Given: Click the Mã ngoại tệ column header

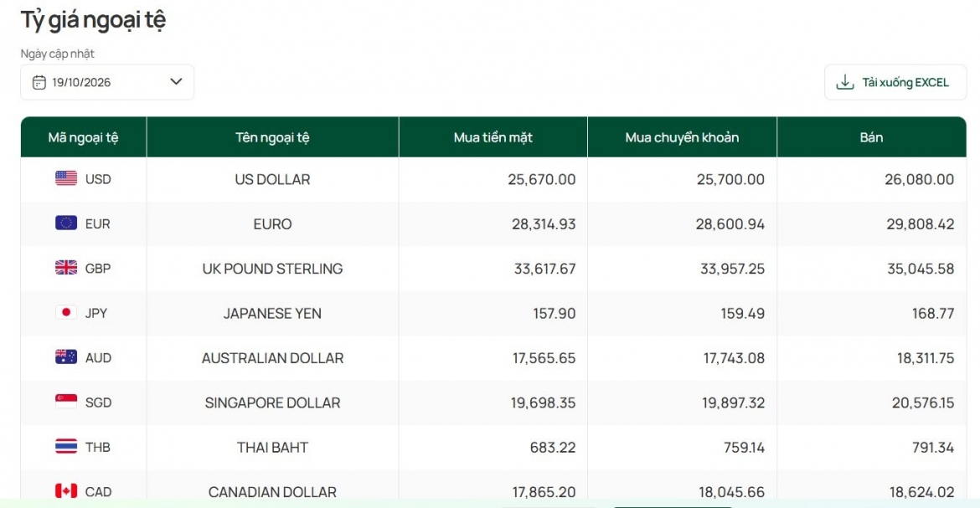Looking at the screenshot, I should coord(83,137).
